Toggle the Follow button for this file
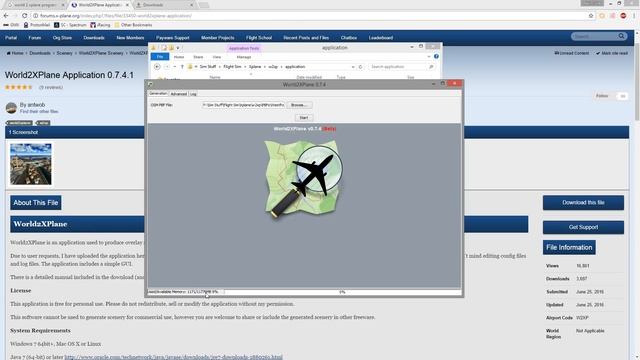This screenshot has height=360, width=640. [x=611, y=96]
